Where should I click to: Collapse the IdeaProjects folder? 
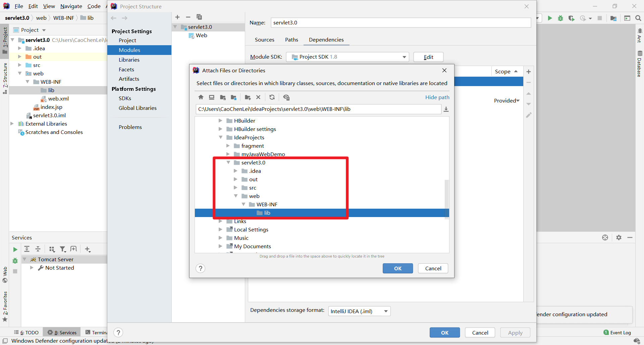tap(221, 137)
